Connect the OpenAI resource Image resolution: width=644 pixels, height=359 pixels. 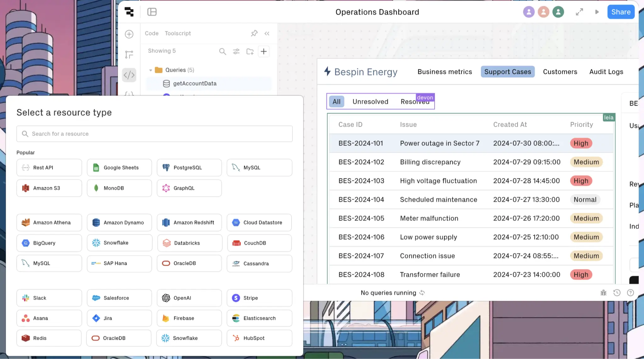pos(189,298)
